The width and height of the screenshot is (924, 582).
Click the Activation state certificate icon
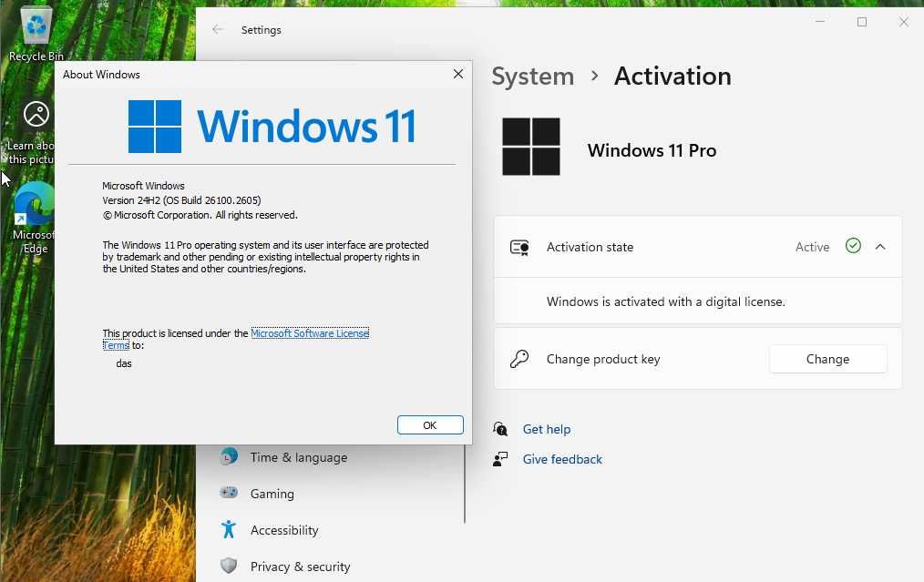pos(519,248)
